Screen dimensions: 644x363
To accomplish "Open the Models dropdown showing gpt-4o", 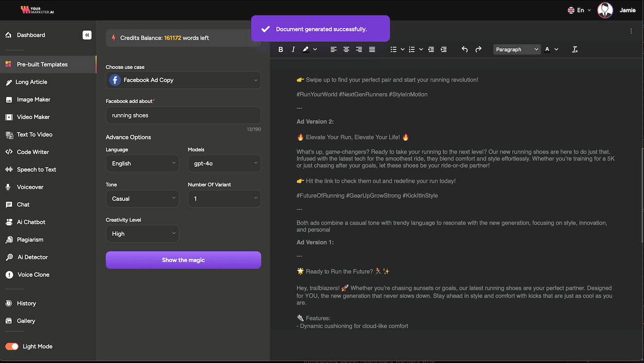I will (224, 163).
